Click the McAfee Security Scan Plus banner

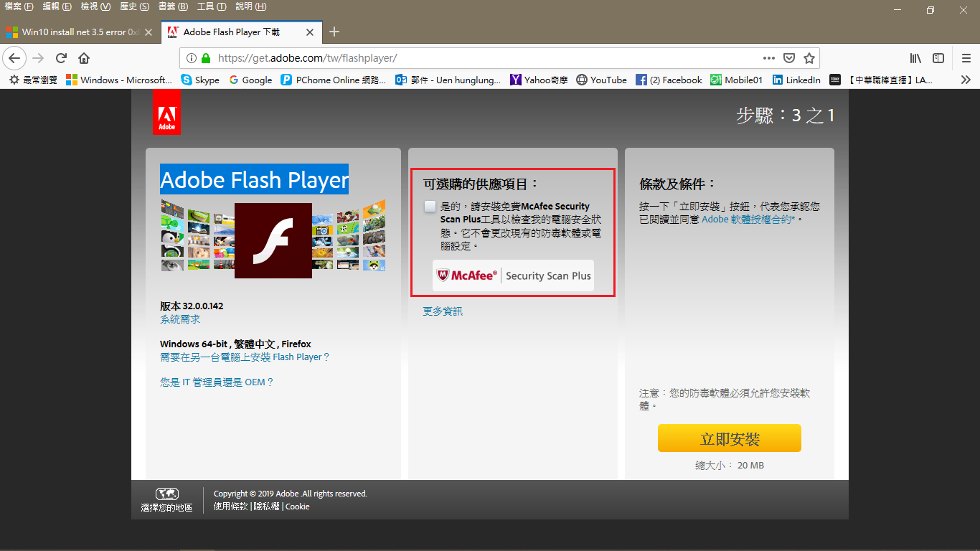point(513,275)
